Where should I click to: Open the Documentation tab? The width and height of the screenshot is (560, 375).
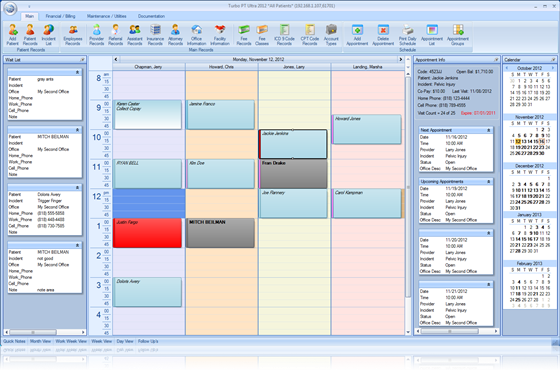click(x=151, y=16)
